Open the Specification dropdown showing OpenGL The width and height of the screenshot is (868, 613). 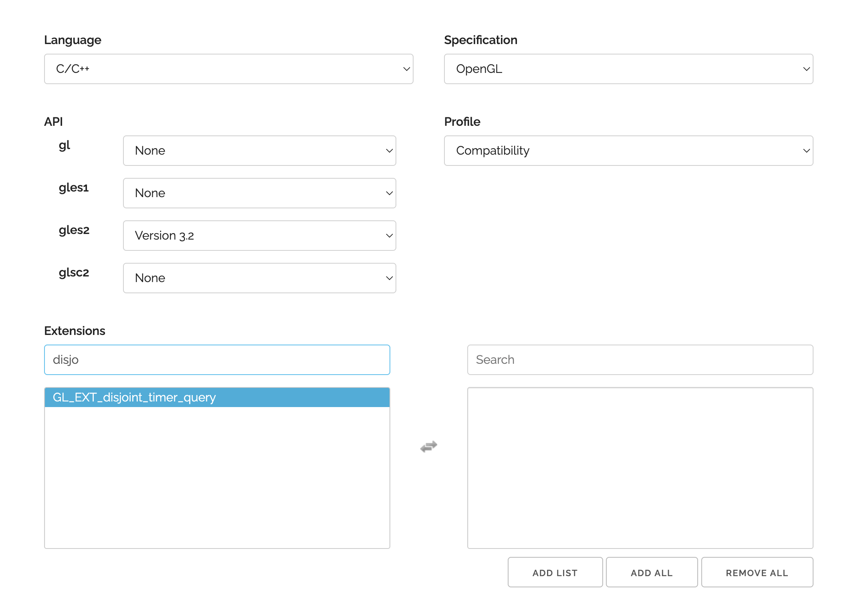pyautogui.click(x=628, y=69)
